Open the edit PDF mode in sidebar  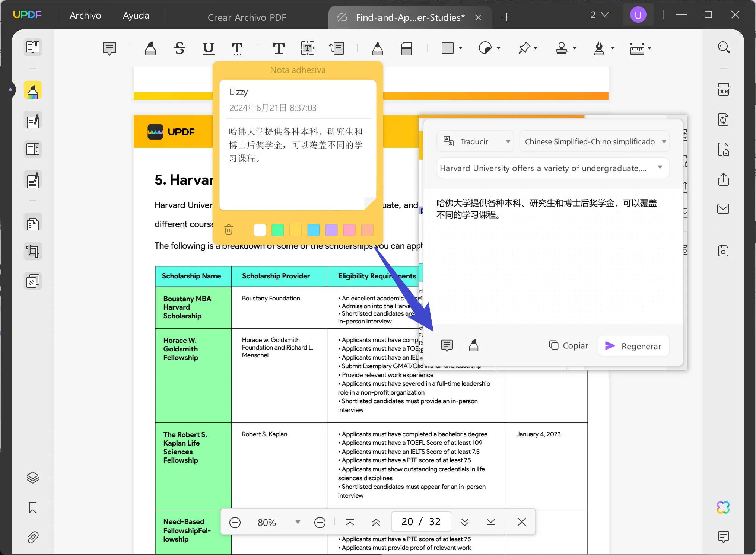click(x=33, y=121)
